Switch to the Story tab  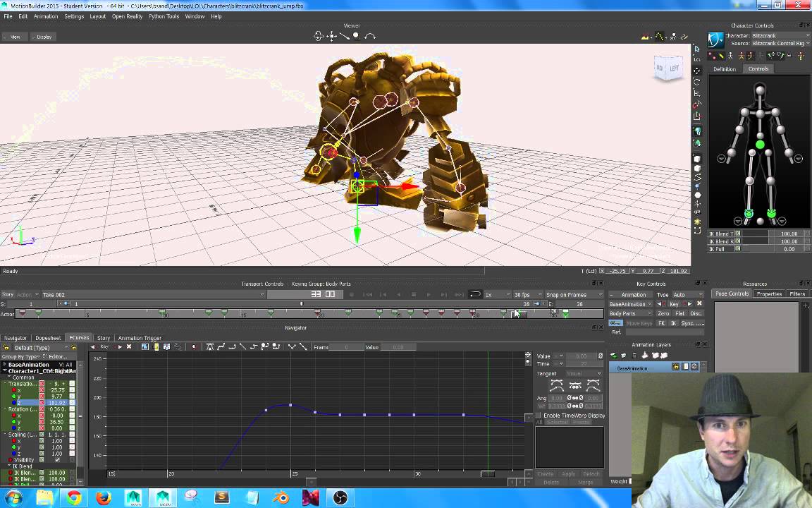(x=104, y=338)
